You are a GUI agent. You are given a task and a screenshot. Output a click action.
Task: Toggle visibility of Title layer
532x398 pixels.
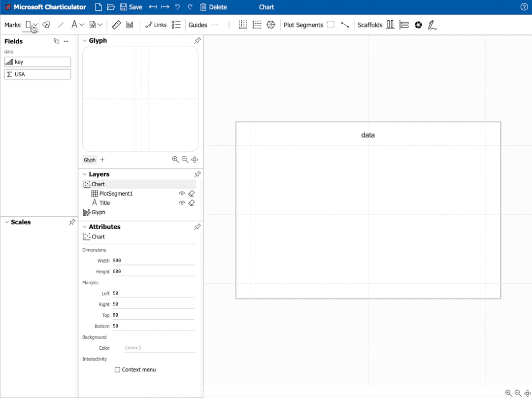182,203
